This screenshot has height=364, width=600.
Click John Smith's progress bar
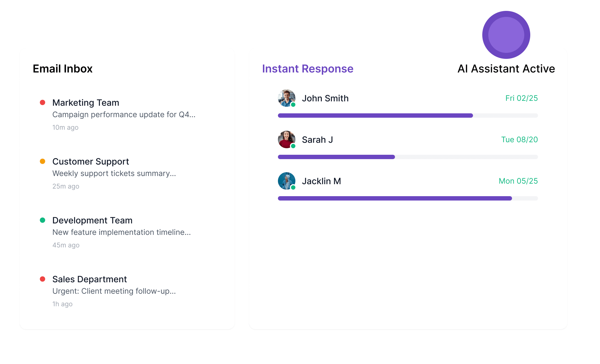click(408, 116)
